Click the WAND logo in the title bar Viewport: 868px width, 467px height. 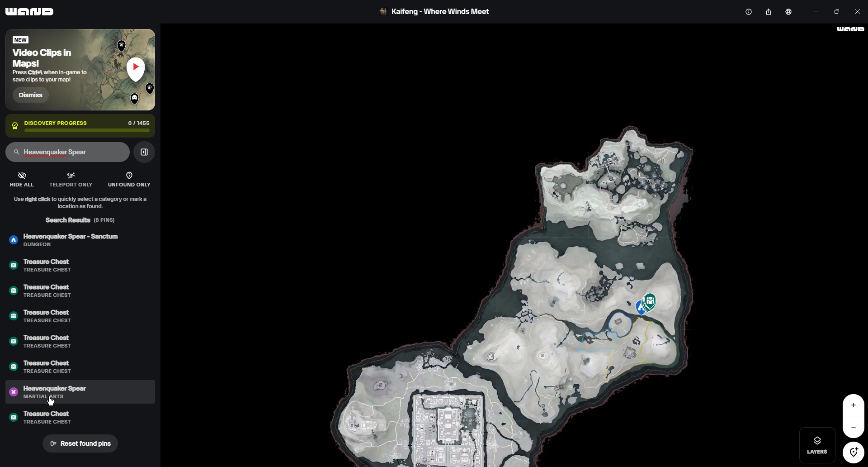pos(29,12)
